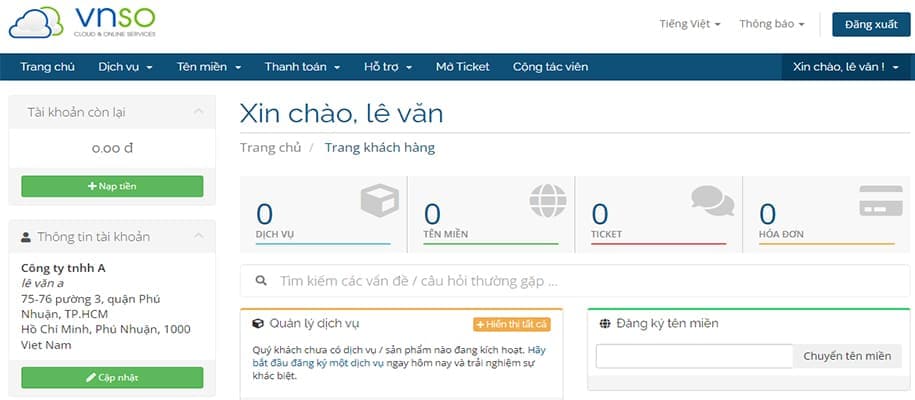This screenshot has width=915, height=400.
Task: Click the Nạp tiền button
Action: [x=112, y=186]
